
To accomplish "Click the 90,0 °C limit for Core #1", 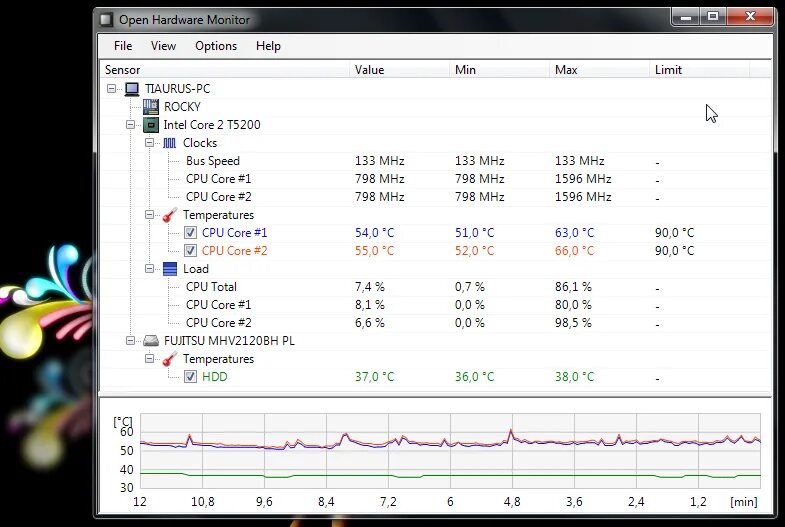I will coord(674,233).
